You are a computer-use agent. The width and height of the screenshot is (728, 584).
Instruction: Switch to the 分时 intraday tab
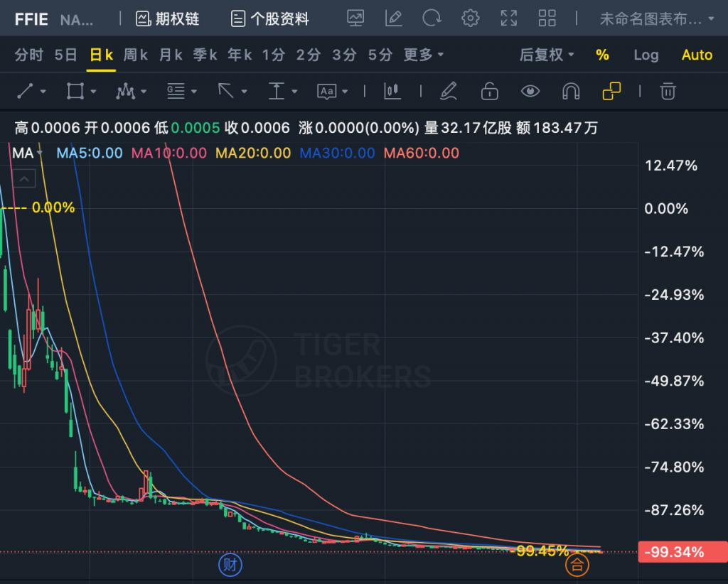point(29,55)
